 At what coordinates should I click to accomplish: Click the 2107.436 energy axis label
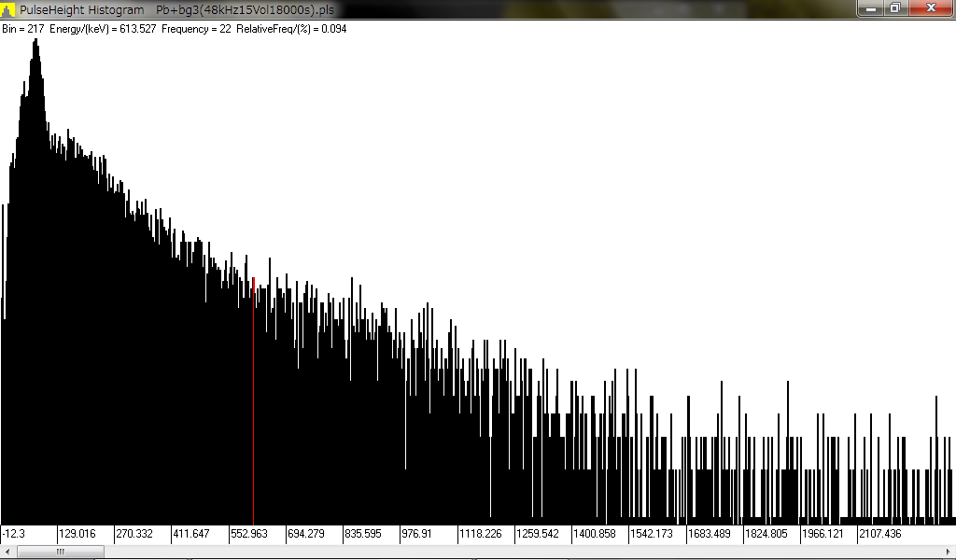(x=880, y=534)
